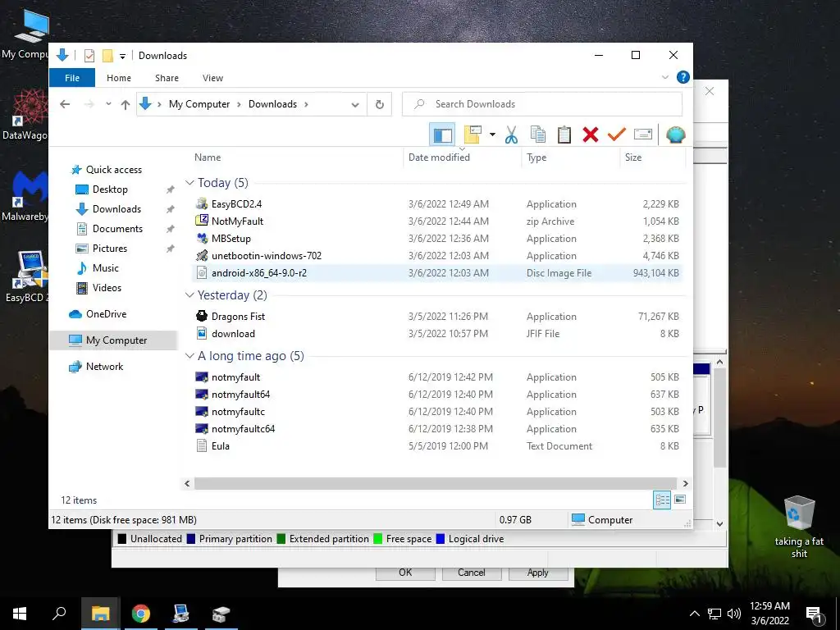Sort by the Type column header
Viewport: 840px width, 630px height.
[536, 157]
